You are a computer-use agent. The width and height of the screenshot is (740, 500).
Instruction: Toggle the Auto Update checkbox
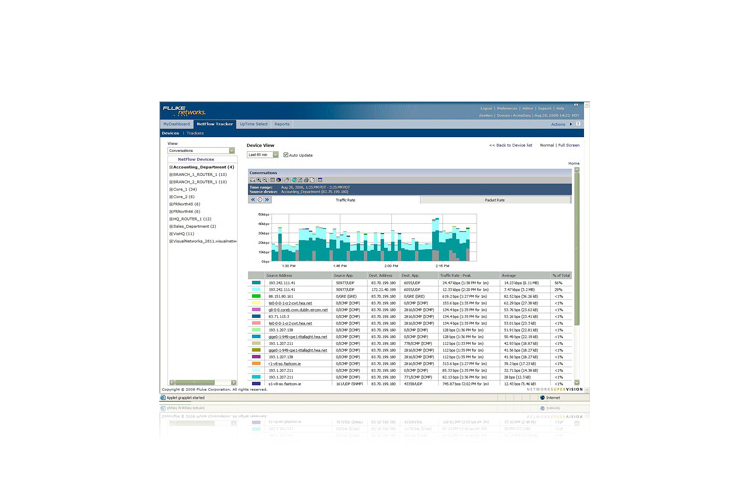pos(286,155)
